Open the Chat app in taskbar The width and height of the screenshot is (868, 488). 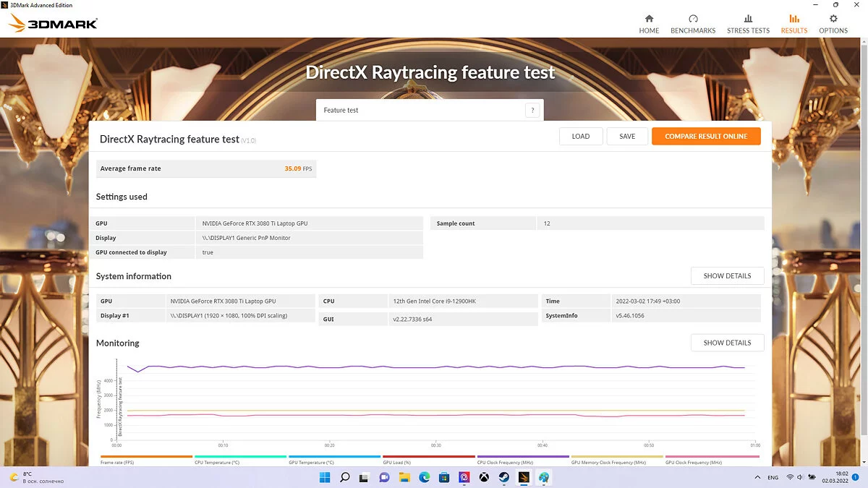(x=385, y=477)
